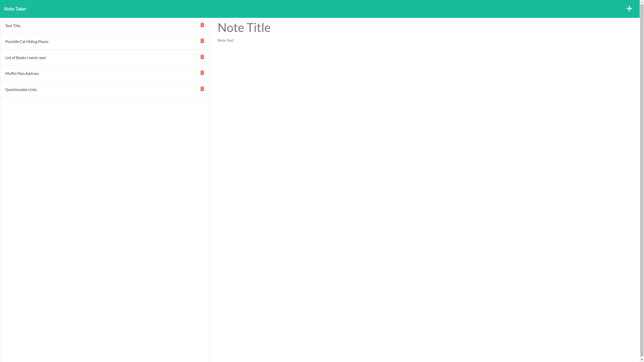Click the Note Text input area
The height and width of the screenshot is (362, 644).
point(302,40)
